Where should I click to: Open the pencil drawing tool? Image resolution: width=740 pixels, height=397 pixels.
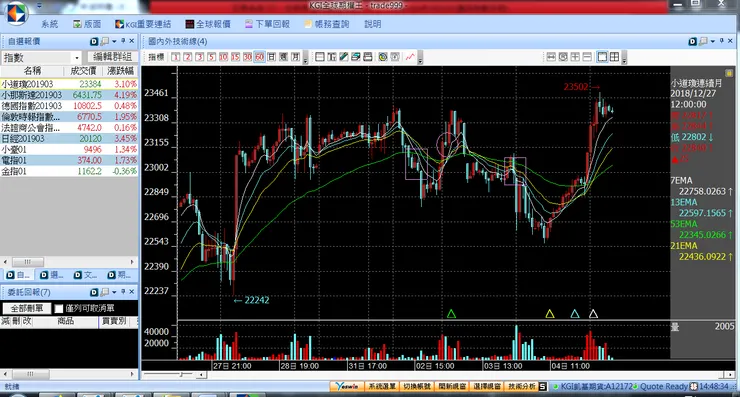point(344,57)
